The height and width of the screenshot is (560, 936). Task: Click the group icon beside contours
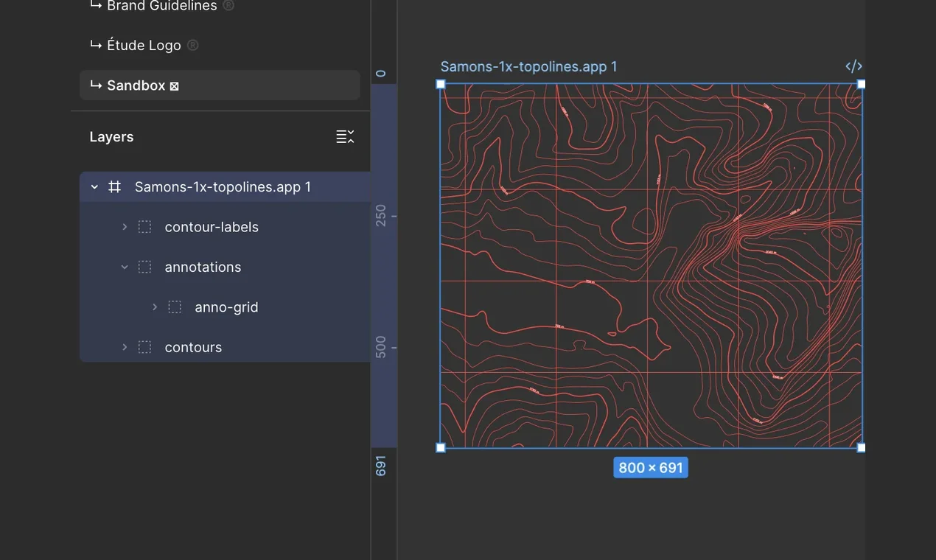coord(145,347)
